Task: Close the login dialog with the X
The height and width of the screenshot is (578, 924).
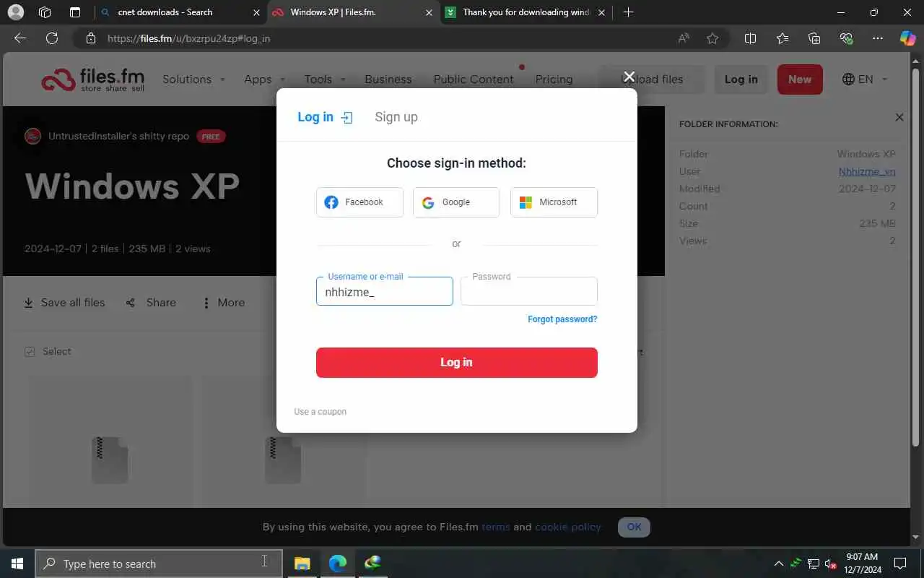Action: pos(629,77)
